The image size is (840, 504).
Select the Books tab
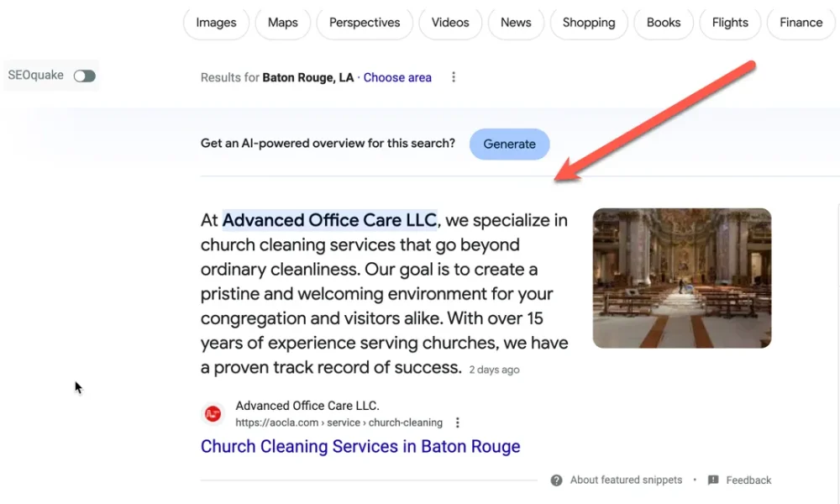coord(664,23)
